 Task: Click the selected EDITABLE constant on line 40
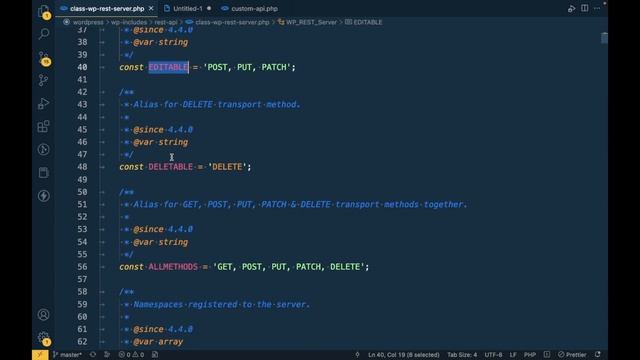point(168,67)
